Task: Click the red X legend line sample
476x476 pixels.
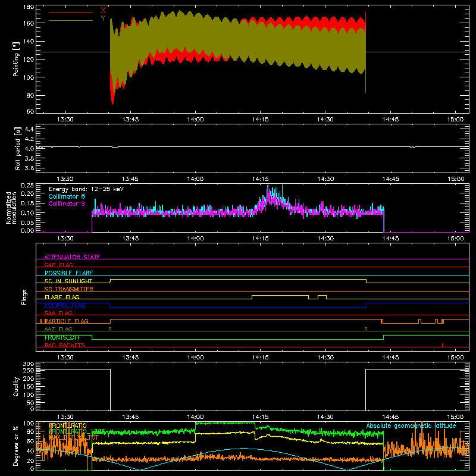Action: click(x=71, y=12)
